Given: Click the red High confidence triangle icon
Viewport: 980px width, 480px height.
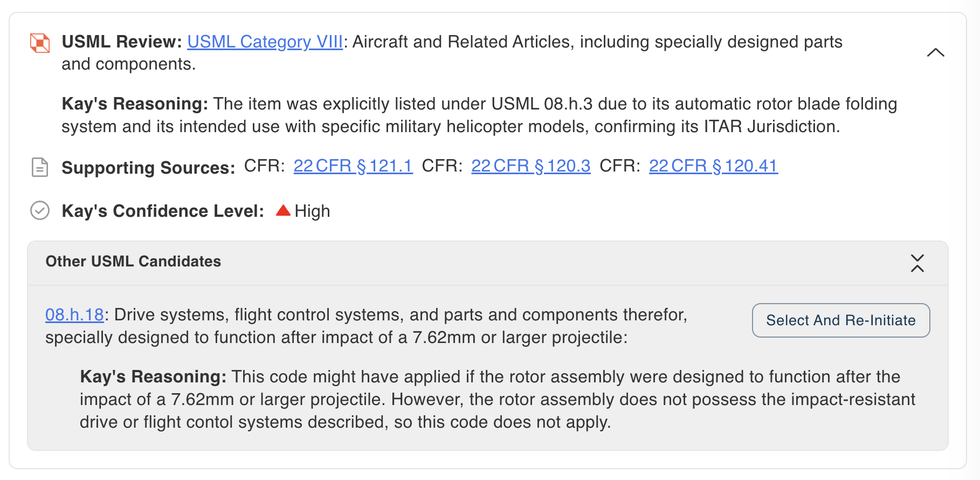Looking at the screenshot, I should coord(284,210).
